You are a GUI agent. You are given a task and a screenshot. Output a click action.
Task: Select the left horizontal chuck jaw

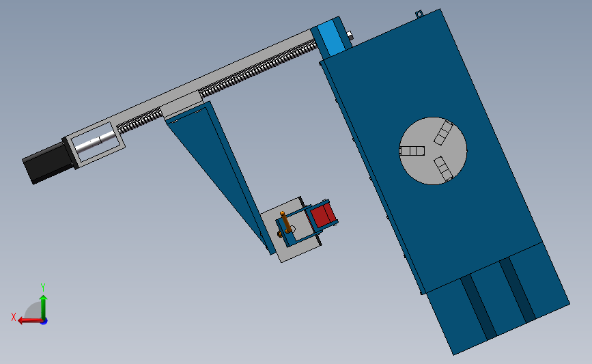[412, 151]
